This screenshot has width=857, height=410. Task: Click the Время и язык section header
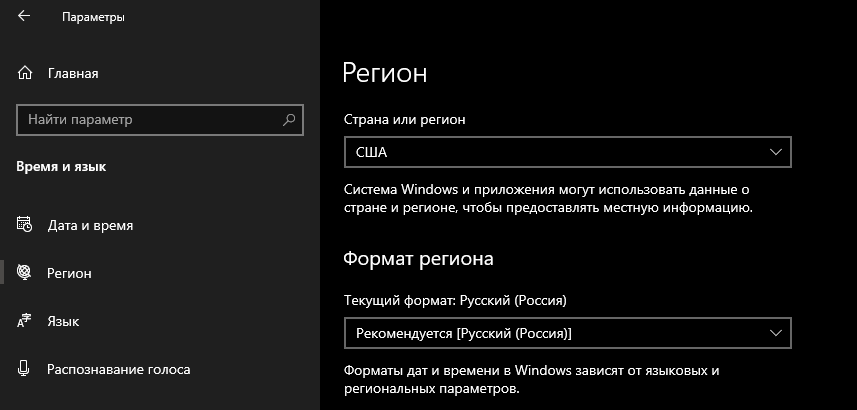coord(62,167)
